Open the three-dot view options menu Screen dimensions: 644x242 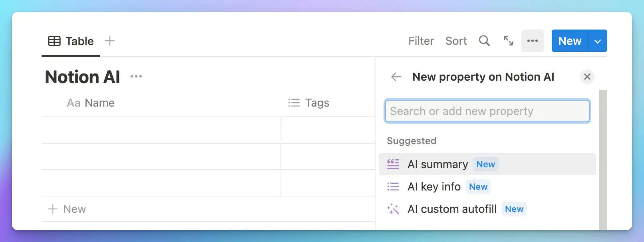[532, 41]
